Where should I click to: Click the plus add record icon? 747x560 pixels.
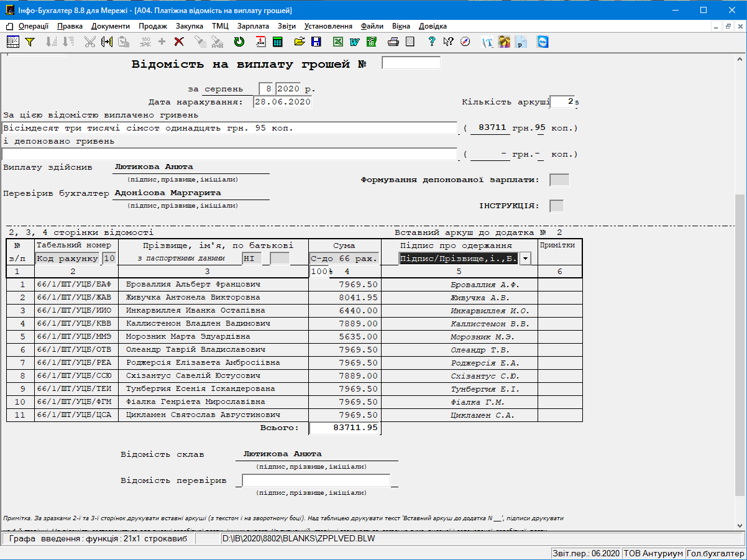[x=162, y=42]
